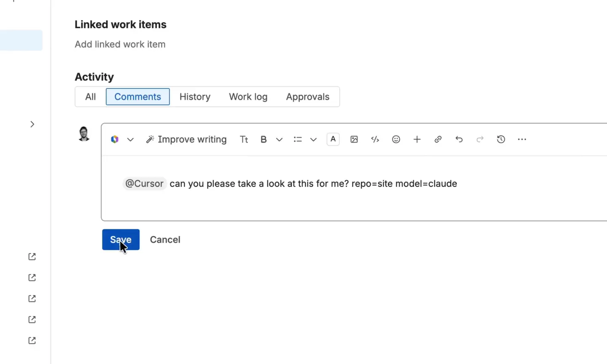Viewport: 607px width, 364px height.
Task: Select the highlighted sidebar item
Action: pos(21,40)
